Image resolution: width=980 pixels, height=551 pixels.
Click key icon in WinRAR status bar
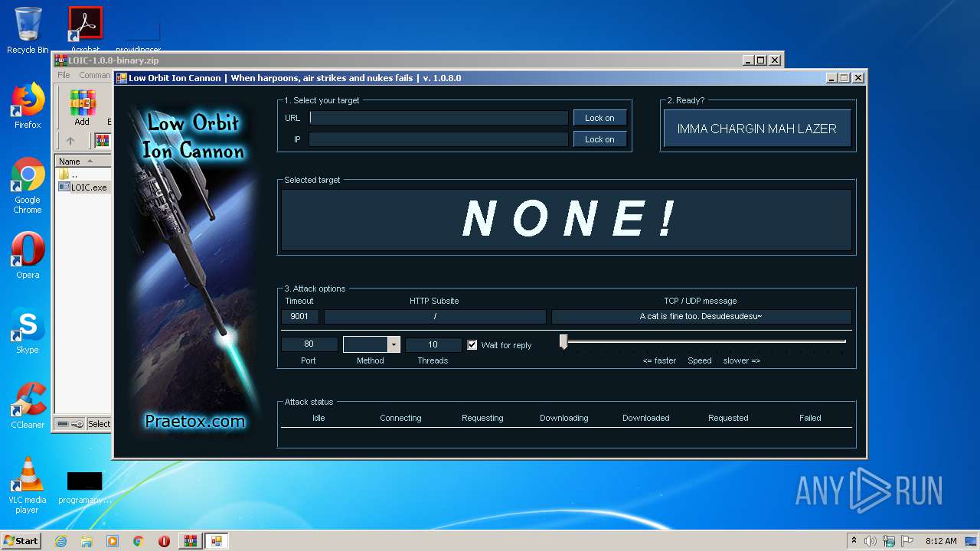click(x=77, y=424)
